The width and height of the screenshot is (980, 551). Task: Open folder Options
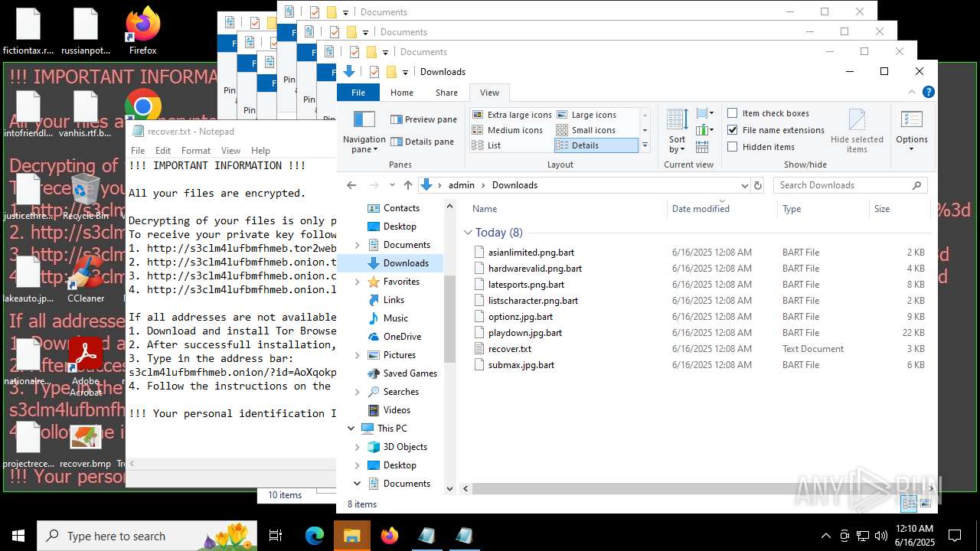coord(911,131)
